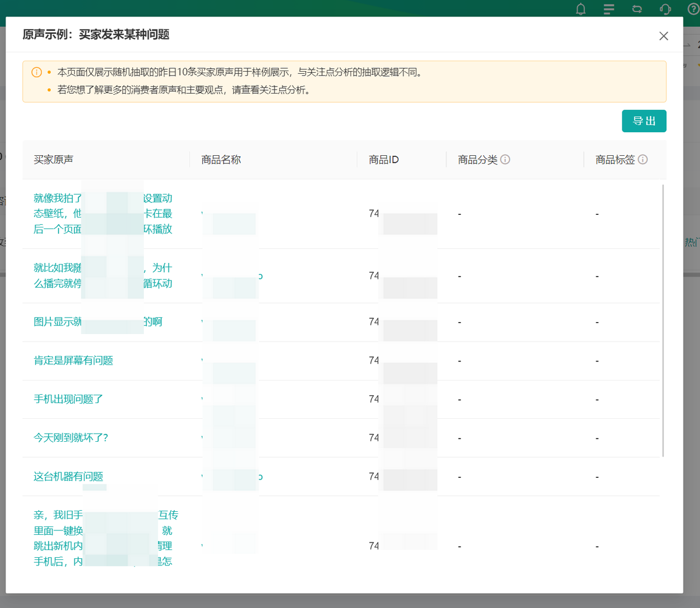Click the 商品ID column header
This screenshot has width=700, height=608.
[x=384, y=160]
